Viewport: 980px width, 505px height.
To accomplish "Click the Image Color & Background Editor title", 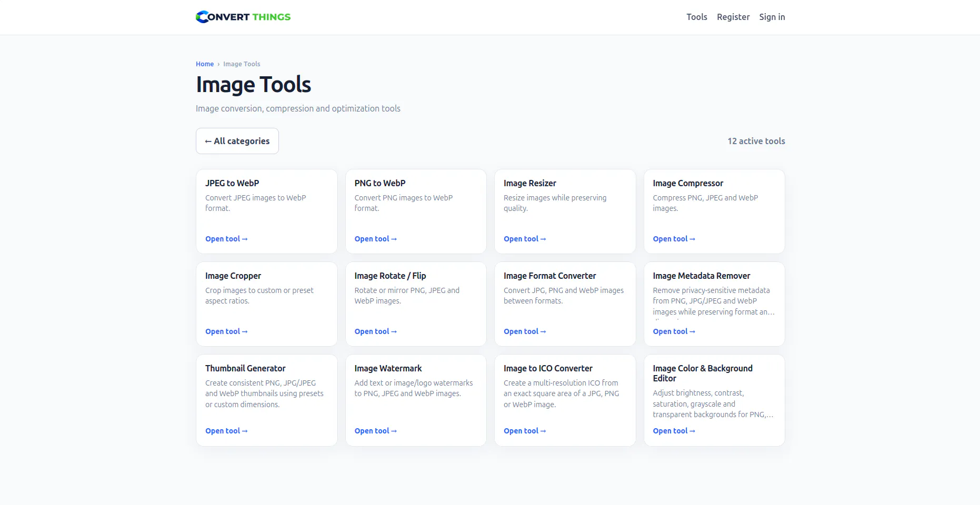I will pos(703,373).
